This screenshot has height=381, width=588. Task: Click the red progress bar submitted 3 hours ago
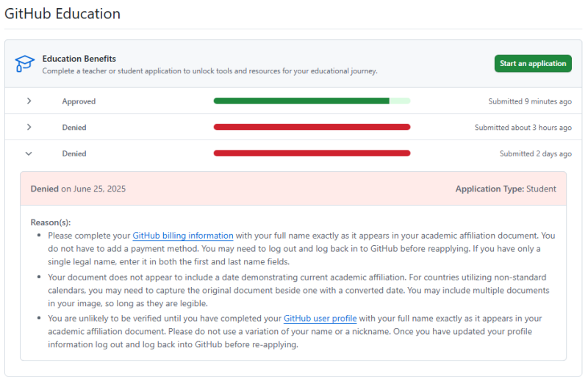(312, 127)
